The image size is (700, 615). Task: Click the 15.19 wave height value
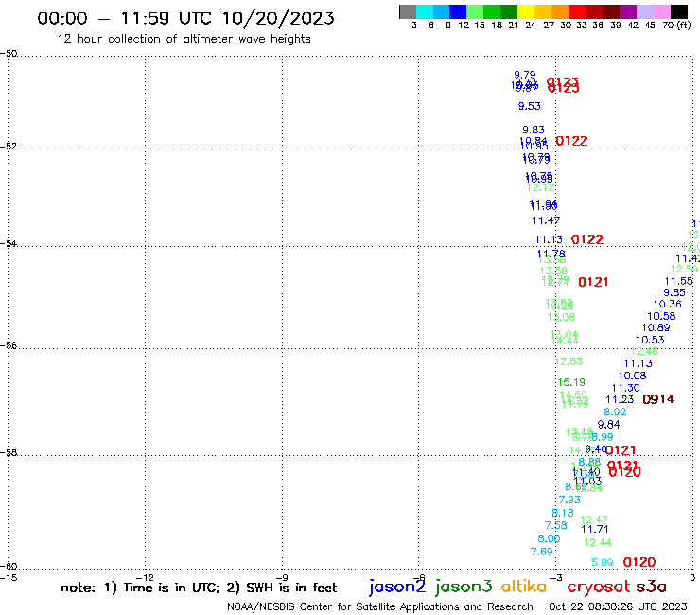[x=571, y=382]
